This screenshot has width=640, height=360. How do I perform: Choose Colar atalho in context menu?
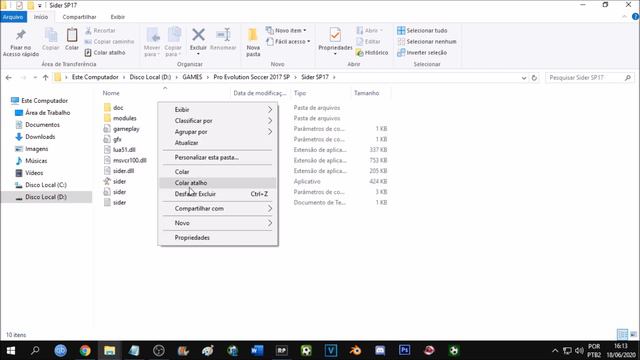click(218, 183)
